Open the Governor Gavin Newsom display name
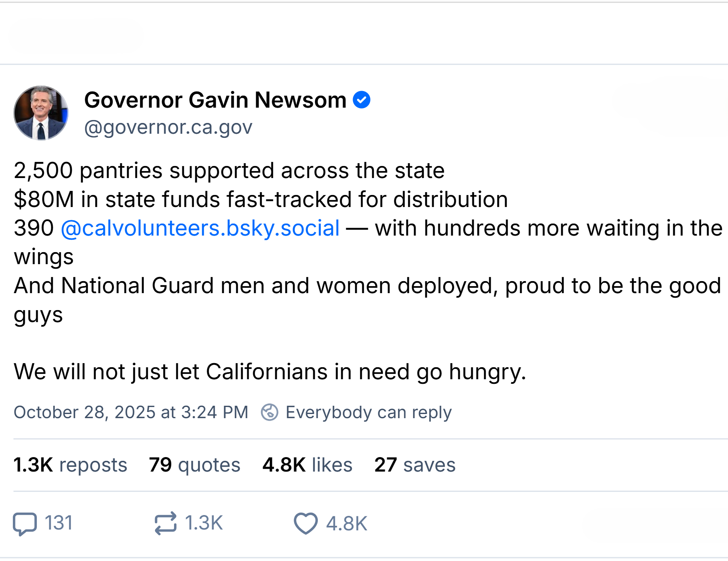 click(215, 100)
